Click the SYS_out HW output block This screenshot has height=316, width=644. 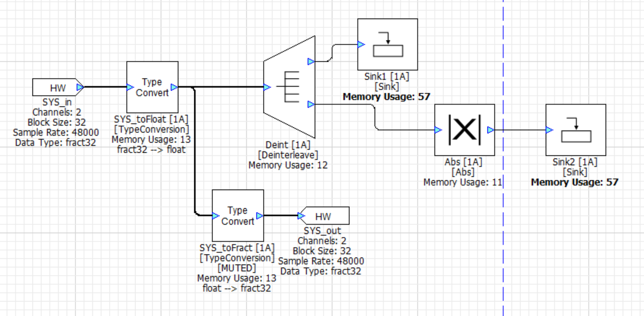tap(325, 216)
